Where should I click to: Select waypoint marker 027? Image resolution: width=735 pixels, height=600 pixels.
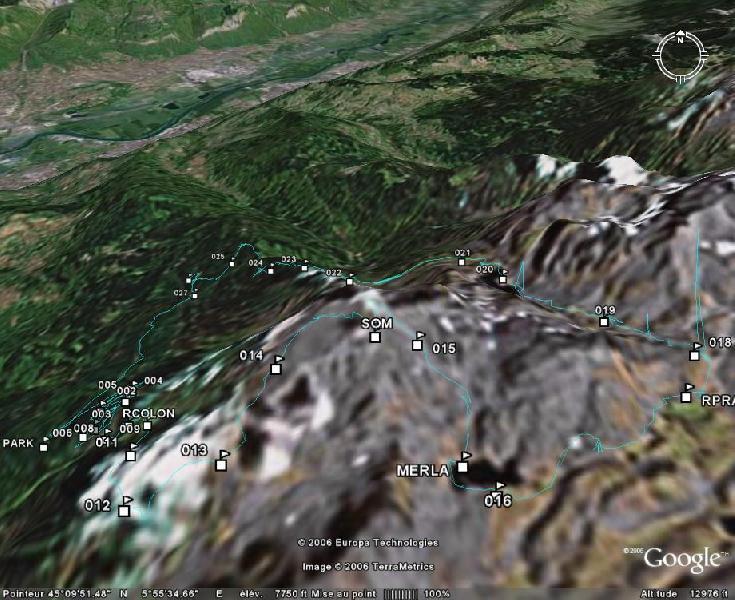pyautogui.click(x=195, y=296)
